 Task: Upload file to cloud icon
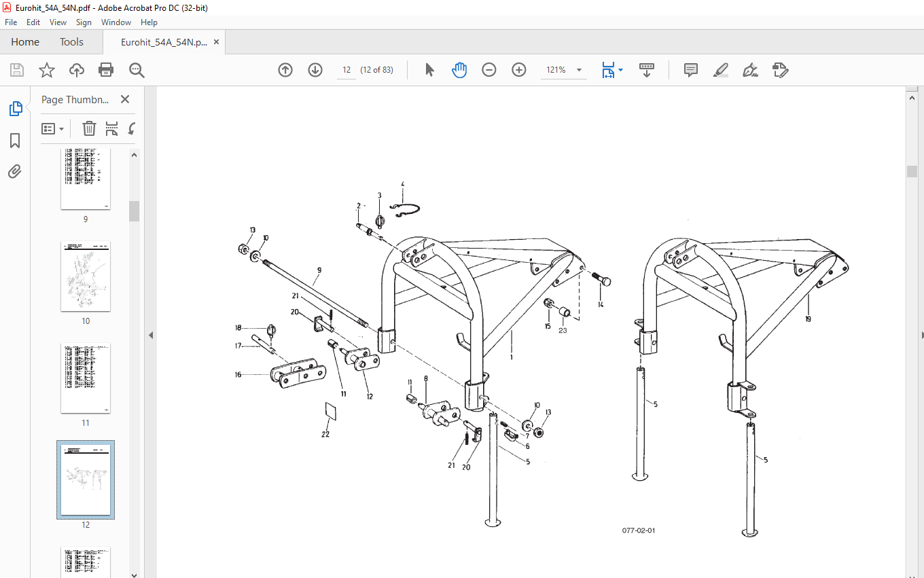77,70
